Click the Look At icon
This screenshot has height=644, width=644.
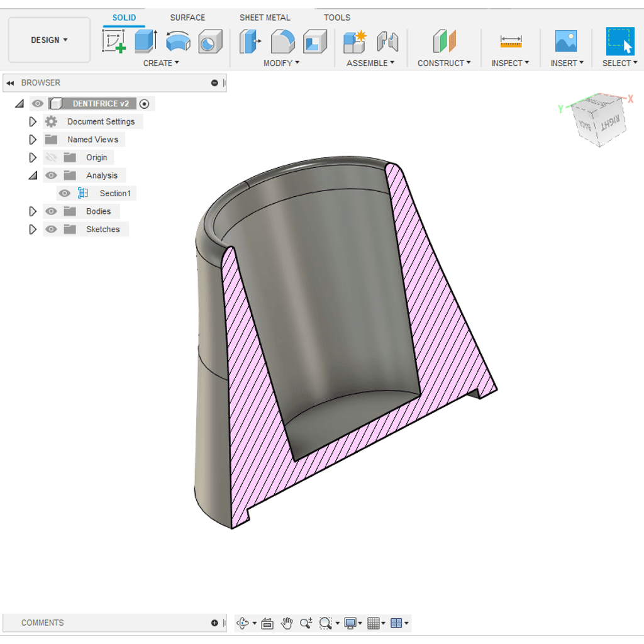(267, 623)
